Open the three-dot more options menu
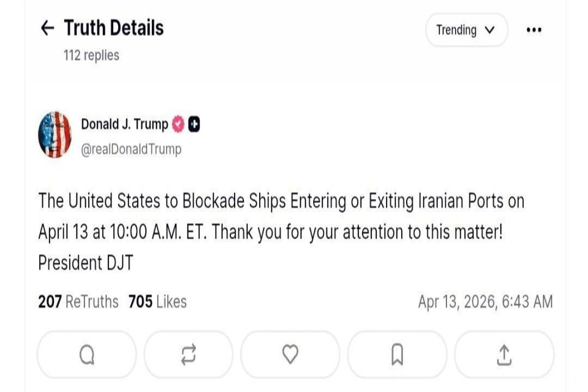588x392 pixels. point(534,30)
